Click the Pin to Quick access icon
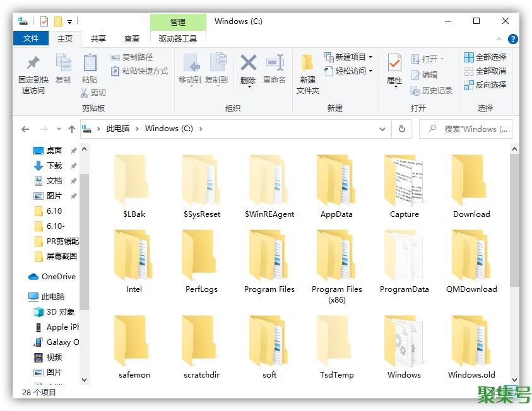532x411 pixels. 33,62
